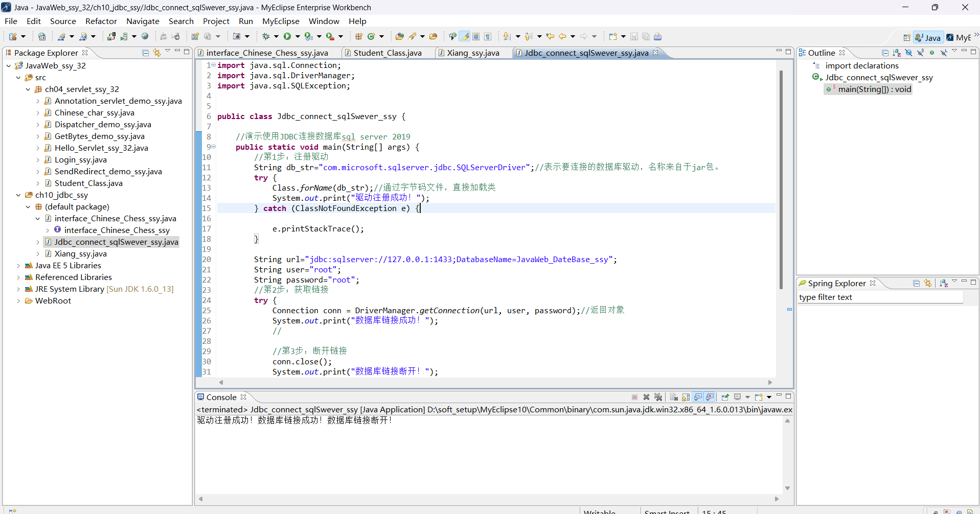
Task: Open the Refactor menu
Action: [101, 21]
